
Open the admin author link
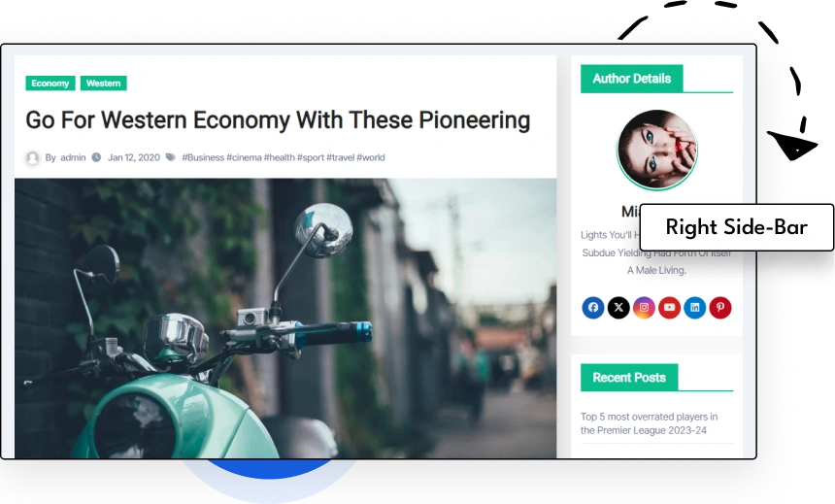pos(73,157)
